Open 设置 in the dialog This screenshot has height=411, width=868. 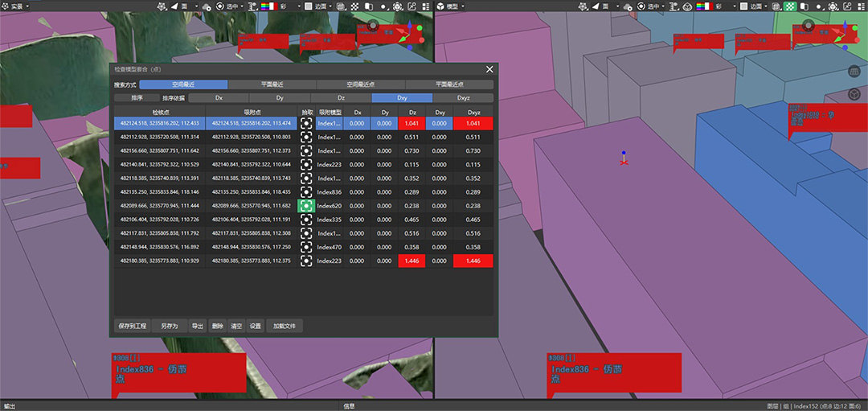point(255,326)
